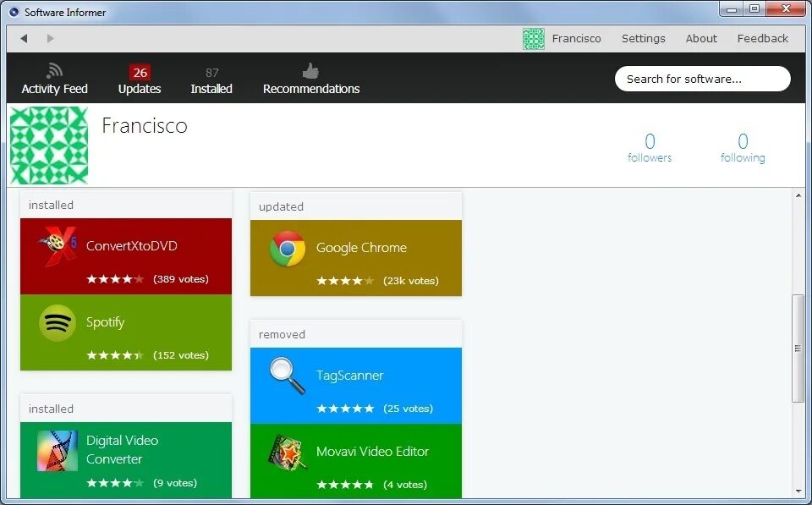
Task: Click the updated section label
Action: tap(281, 206)
